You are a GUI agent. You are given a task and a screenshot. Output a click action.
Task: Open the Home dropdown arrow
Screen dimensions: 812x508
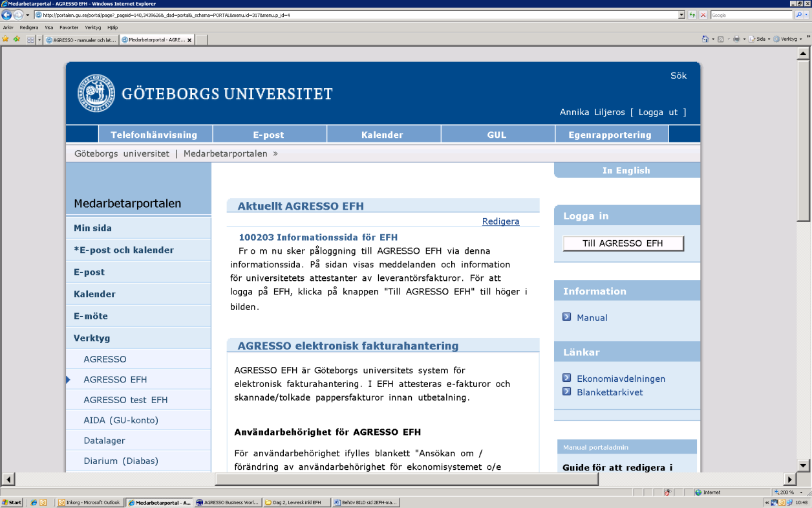pyautogui.click(x=712, y=39)
